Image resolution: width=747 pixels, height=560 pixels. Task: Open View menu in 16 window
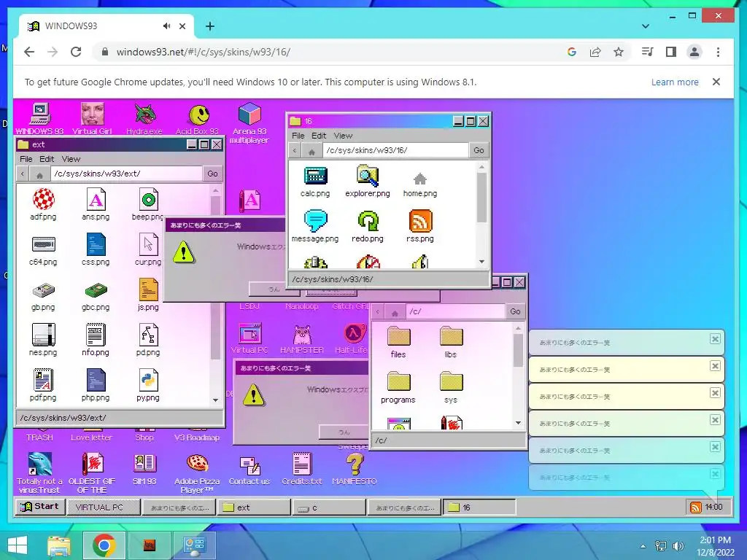(x=343, y=136)
